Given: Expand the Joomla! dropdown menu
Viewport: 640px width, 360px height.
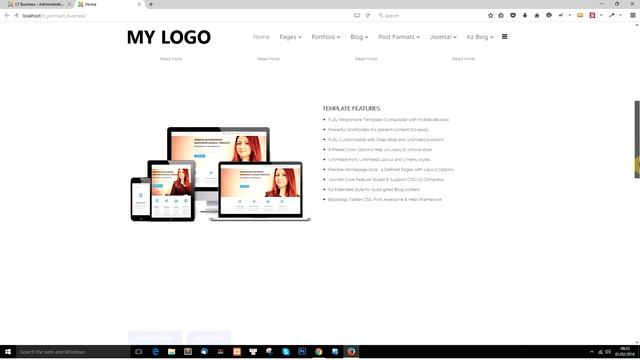Looking at the screenshot, I should [443, 37].
